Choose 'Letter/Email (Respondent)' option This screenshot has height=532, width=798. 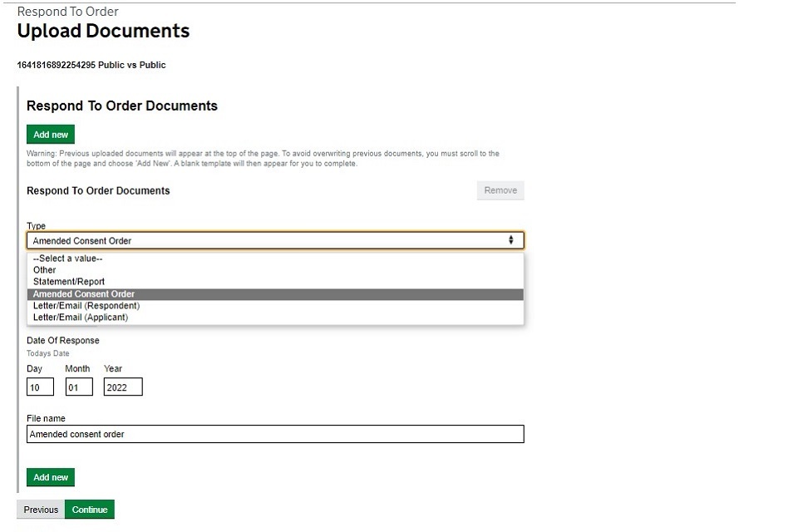[x=86, y=306]
